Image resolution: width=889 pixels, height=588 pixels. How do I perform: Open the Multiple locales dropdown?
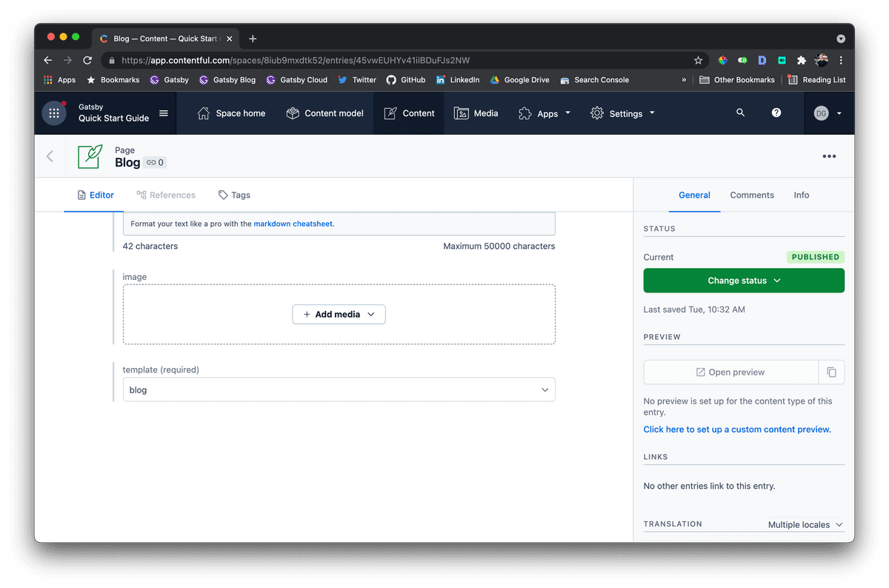point(805,524)
